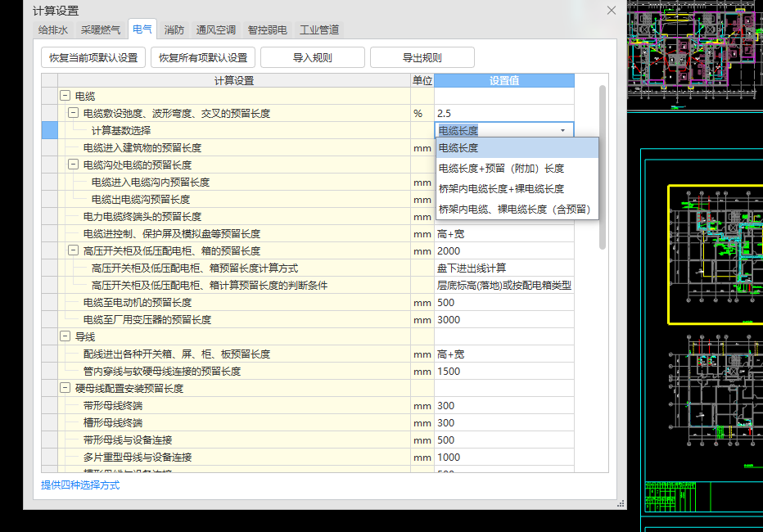Choose 电缆长度+预留（附加）长度 option
Viewport: 763px width, 532px height.
(x=517, y=169)
